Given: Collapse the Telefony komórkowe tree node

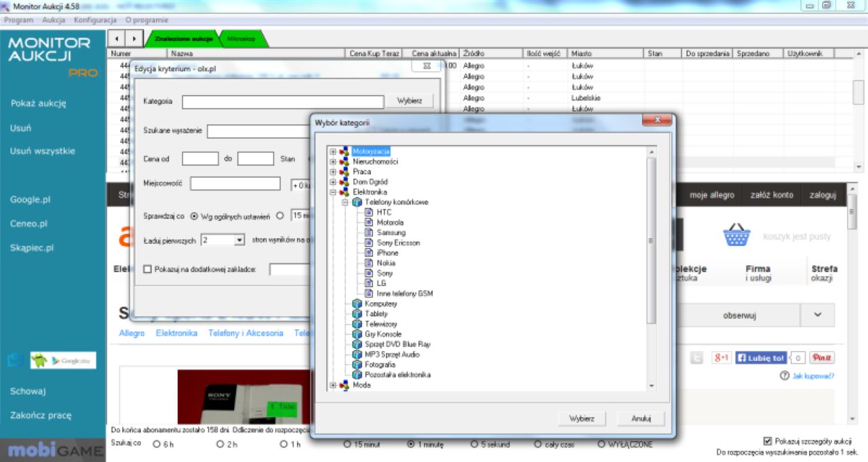Looking at the screenshot, I should click(345, 203).
